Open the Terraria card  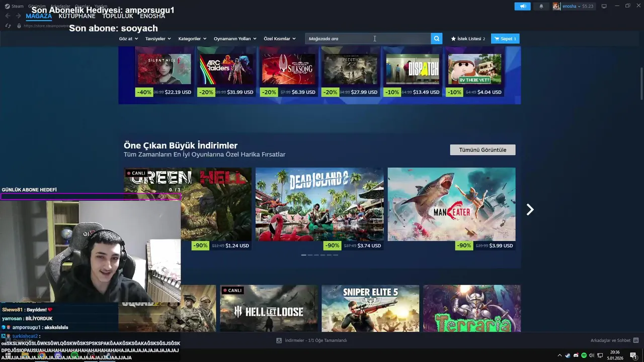[x=472, y=308]
